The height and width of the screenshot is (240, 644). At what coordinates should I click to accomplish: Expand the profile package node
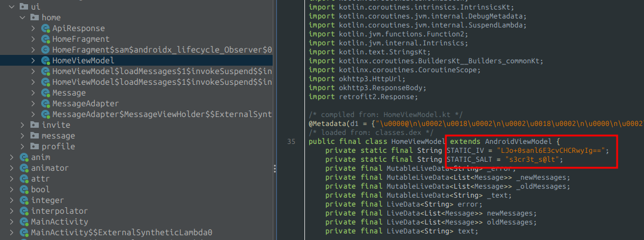pyautogui.click(x=22, y=146)
